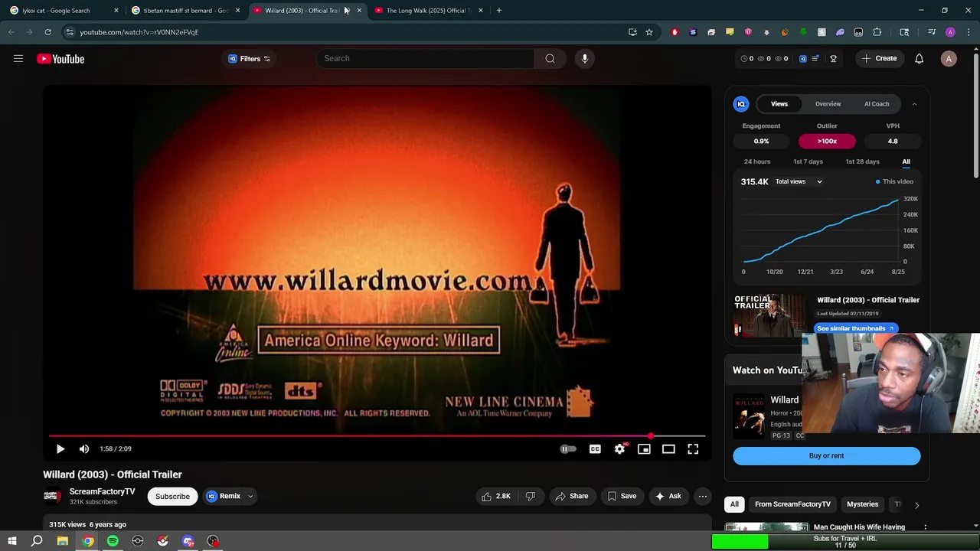This screenshot has width=980, height=551.
Task: Open the ScreamFactoryTV channel name link
Action: click(x=102, y=492)
